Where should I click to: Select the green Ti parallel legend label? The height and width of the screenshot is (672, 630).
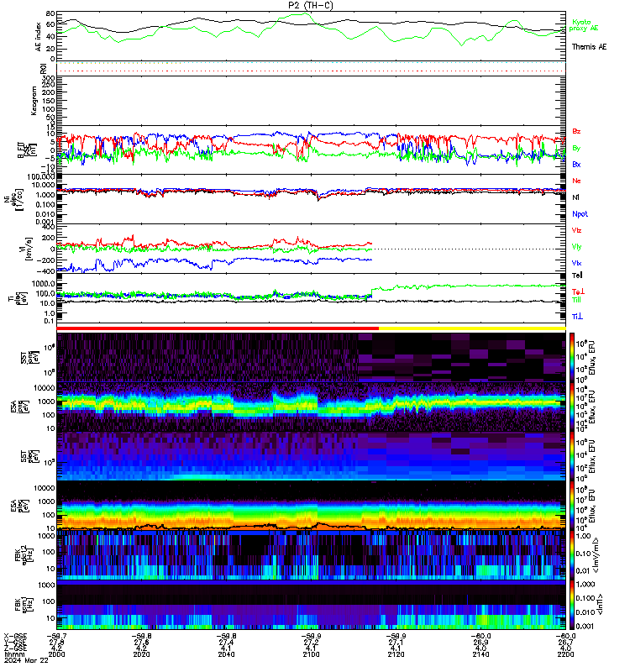tap(576, 300)
